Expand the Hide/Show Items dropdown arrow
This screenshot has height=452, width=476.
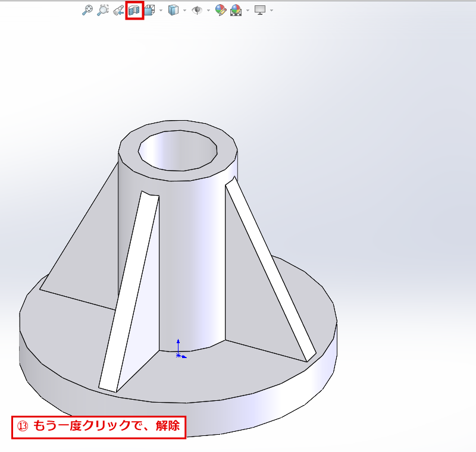(208, 11)
